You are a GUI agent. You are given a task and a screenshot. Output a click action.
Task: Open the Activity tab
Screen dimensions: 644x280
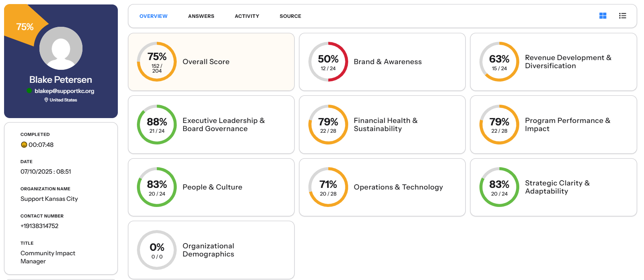(x=247, y=16)
